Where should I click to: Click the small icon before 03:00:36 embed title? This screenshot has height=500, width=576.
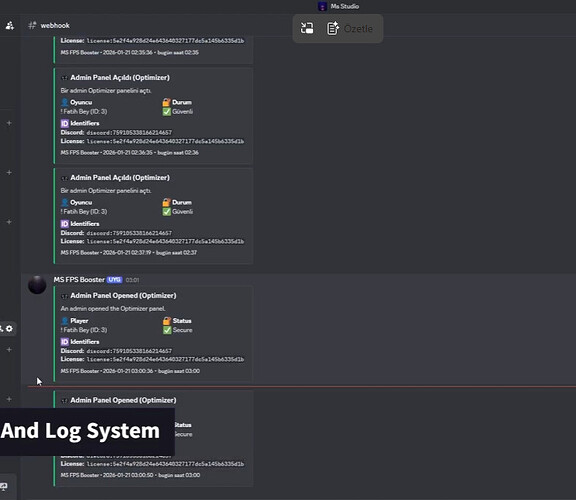(64, 296)
